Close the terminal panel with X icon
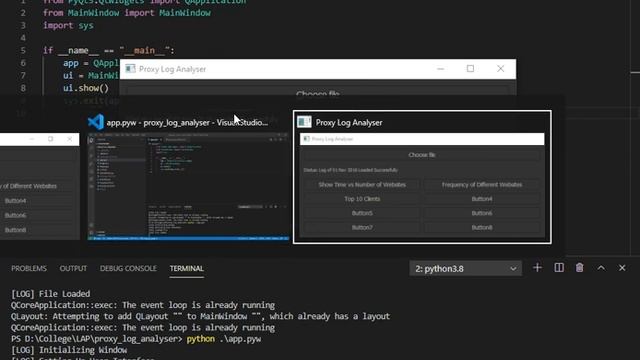640x360 pixels. pos(622,268)
